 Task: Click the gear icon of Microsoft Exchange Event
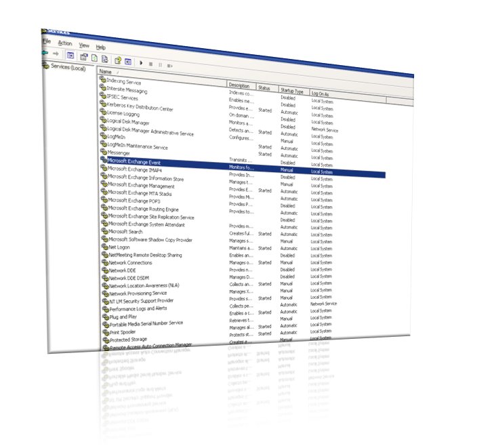(x=104, y=159)
